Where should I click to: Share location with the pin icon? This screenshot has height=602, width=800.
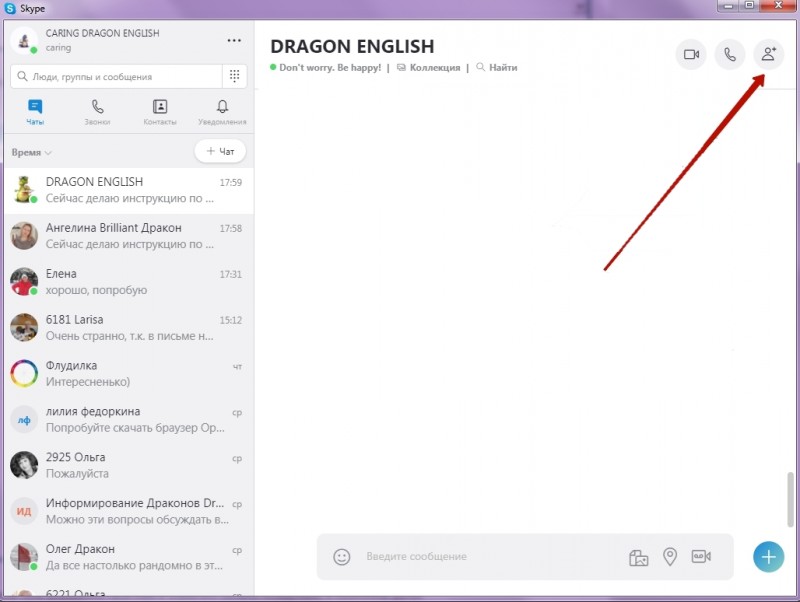pos(669,557)
